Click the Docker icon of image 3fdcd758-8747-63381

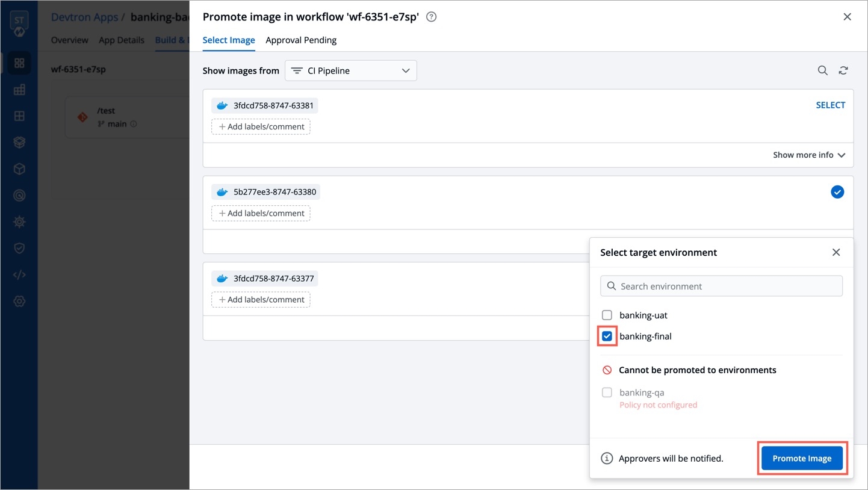[x=222, y=106]
